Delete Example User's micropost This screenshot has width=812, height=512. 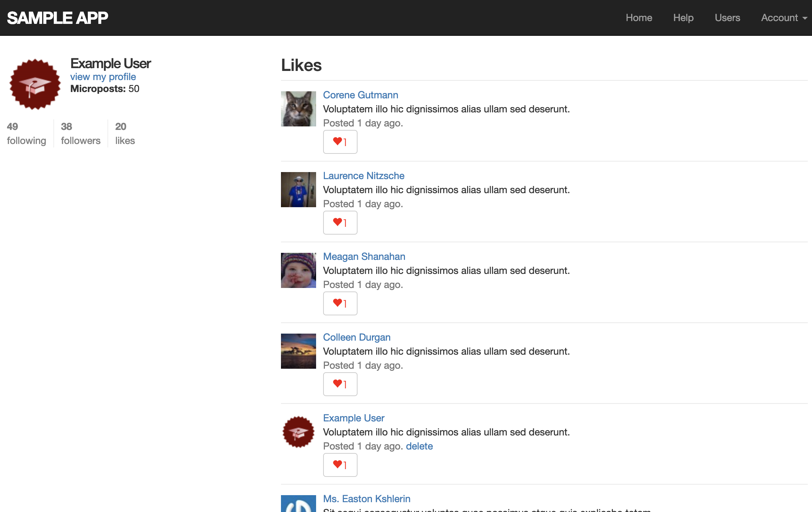[419, 446]
